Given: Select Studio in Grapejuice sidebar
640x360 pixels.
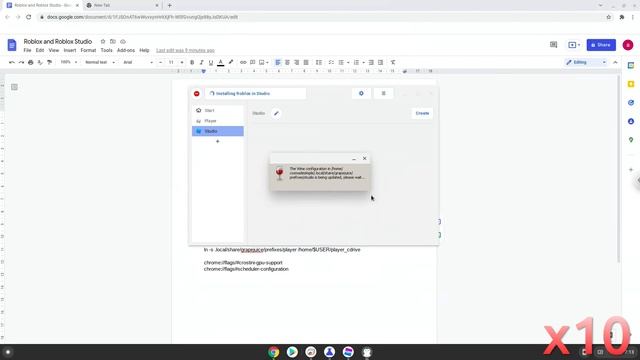Looking at the screenshot, I should (x=218, y=131).
